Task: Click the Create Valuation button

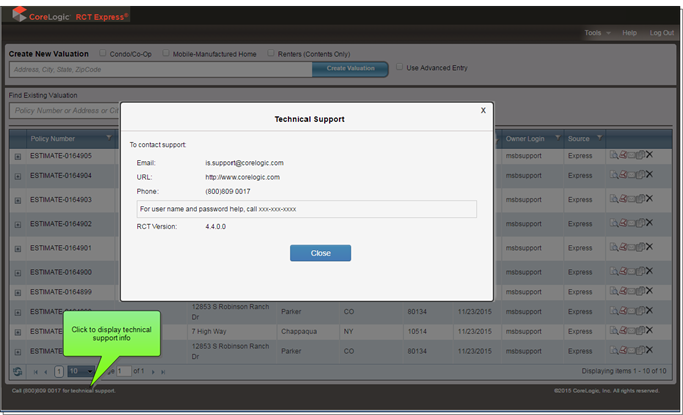Action: pos(350,69)
